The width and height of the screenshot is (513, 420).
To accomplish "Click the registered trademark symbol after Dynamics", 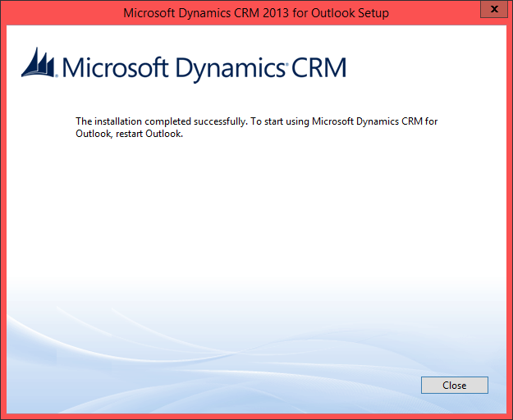I will point(286,61).
